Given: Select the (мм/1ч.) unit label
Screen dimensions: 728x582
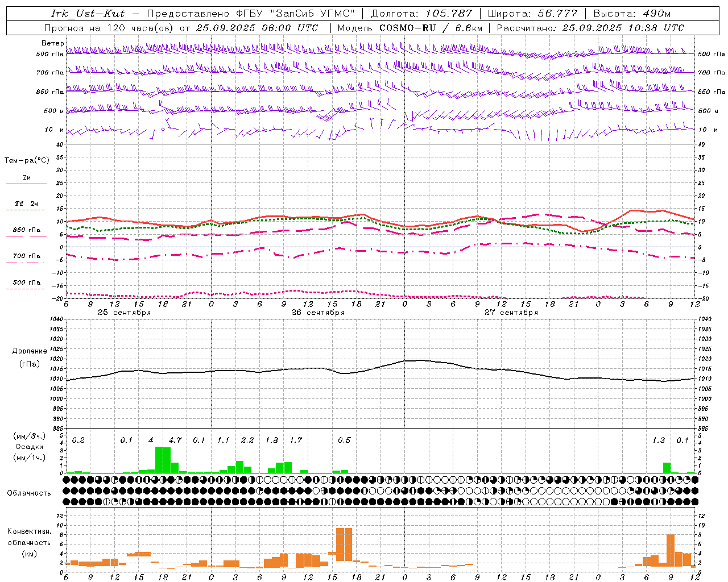Looking at the screenshot, I should pyautogui.click(x=28, y=458).
